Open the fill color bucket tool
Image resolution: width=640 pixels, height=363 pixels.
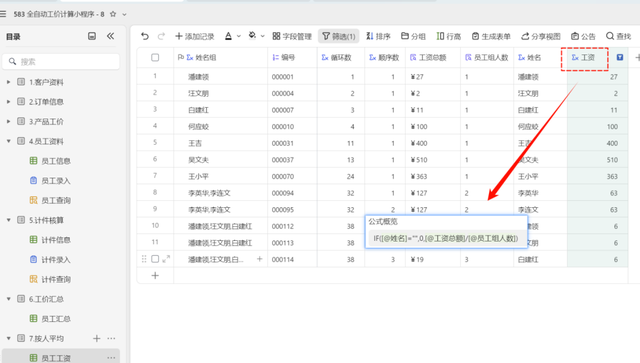pyautogui.click(x=253, y=36)
